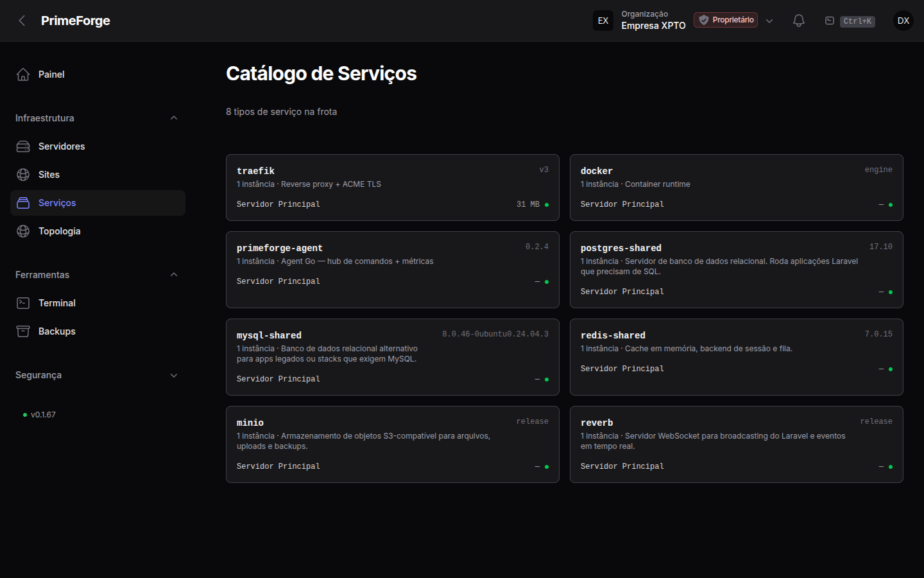
Task: Click 'Servidor Principal' on the traefik card
Action: tap(278, 204)
